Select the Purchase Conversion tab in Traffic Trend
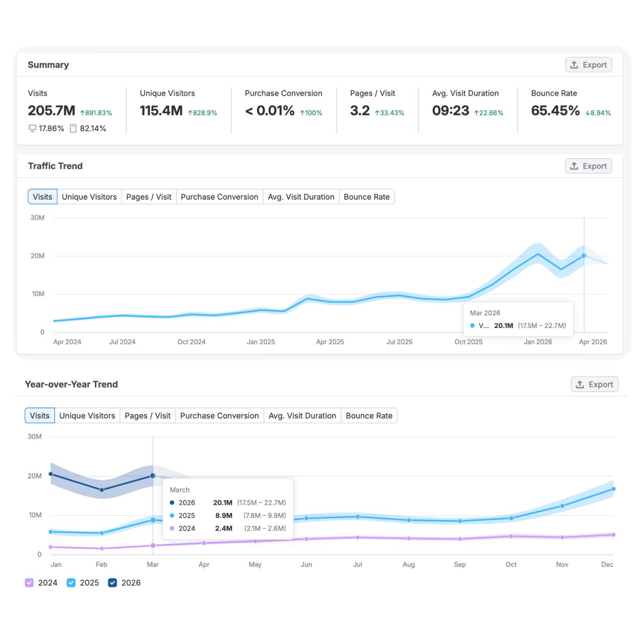This screenshot has width=644, height=644. 219,197
